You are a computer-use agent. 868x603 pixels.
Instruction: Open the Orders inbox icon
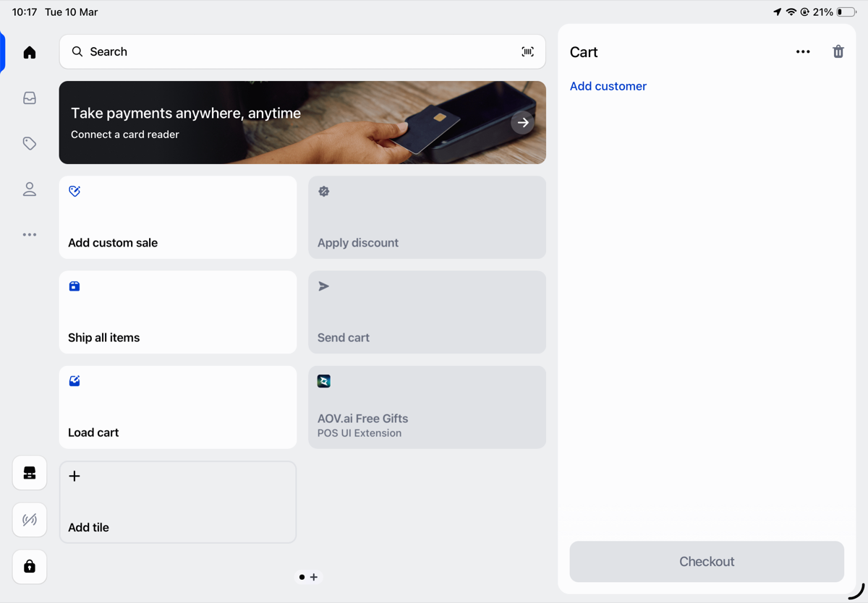tap(30, 98)
